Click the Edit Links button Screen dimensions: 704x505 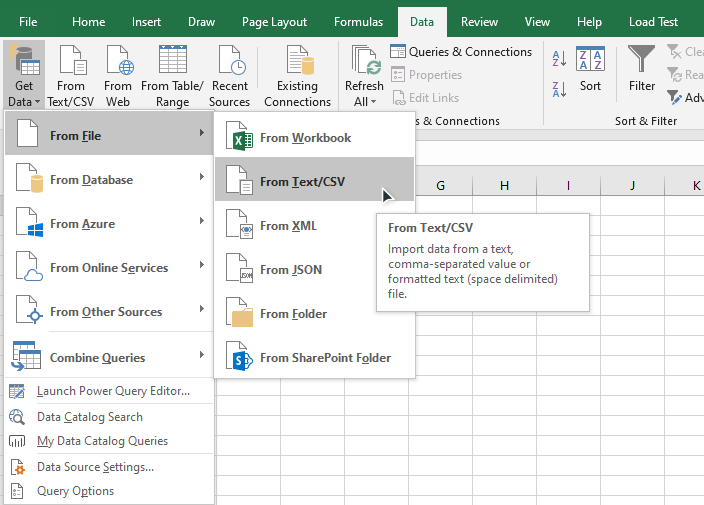click(426, 98)
